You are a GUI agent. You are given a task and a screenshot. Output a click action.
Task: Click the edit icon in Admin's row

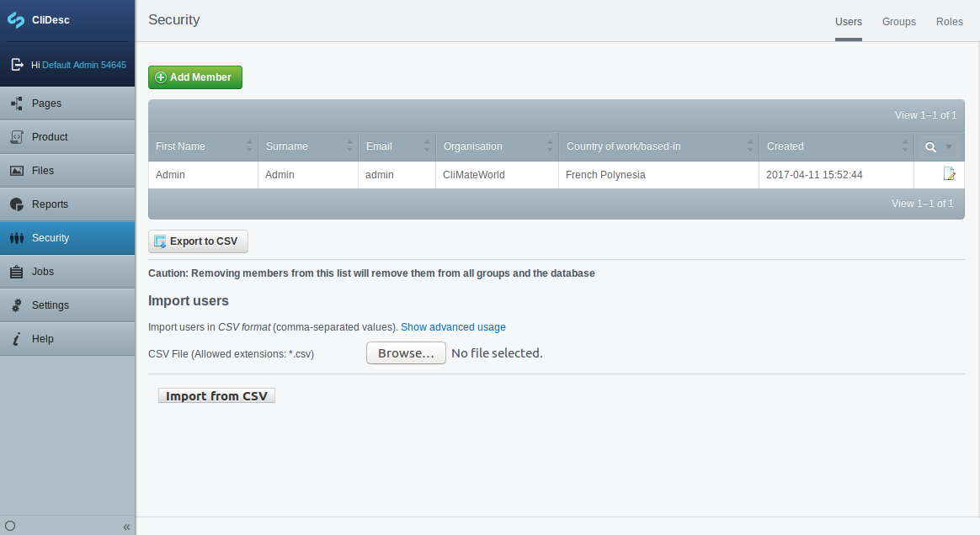click(949, 175)
